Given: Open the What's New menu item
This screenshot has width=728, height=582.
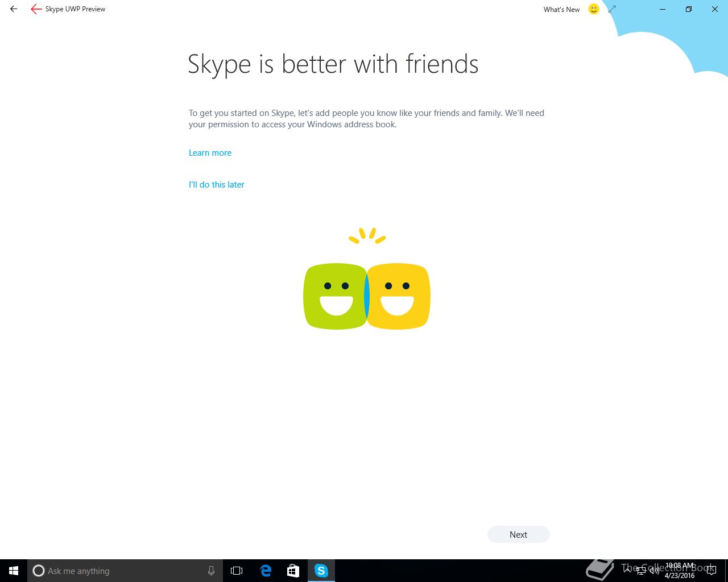Looking at the screenshot, I should point(561,9).
